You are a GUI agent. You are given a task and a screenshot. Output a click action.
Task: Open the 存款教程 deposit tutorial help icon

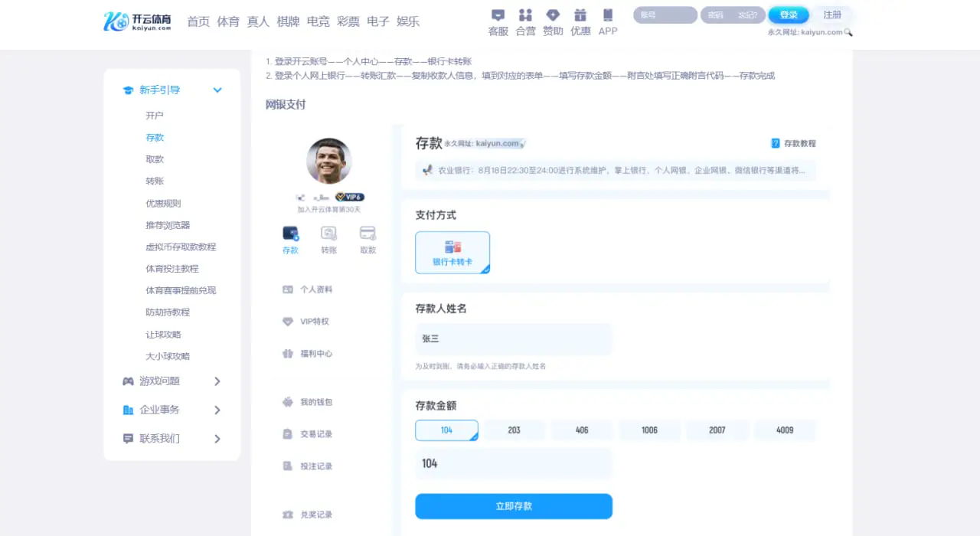pos(775,143)
